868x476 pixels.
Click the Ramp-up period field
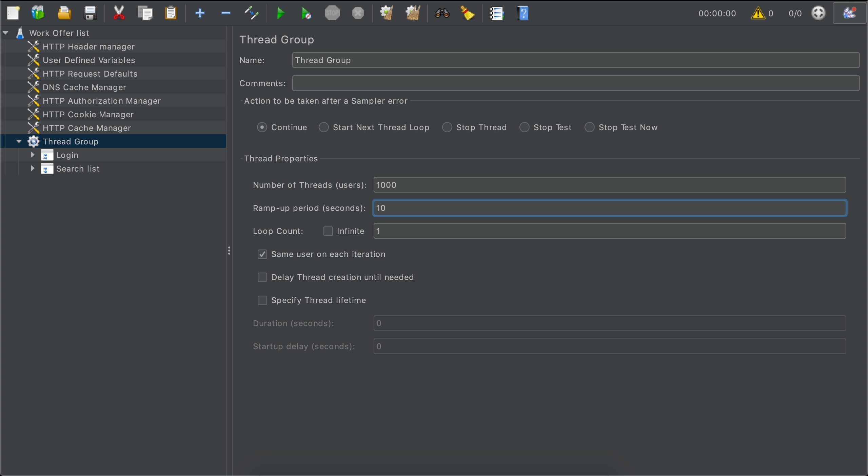coord(610,208)
